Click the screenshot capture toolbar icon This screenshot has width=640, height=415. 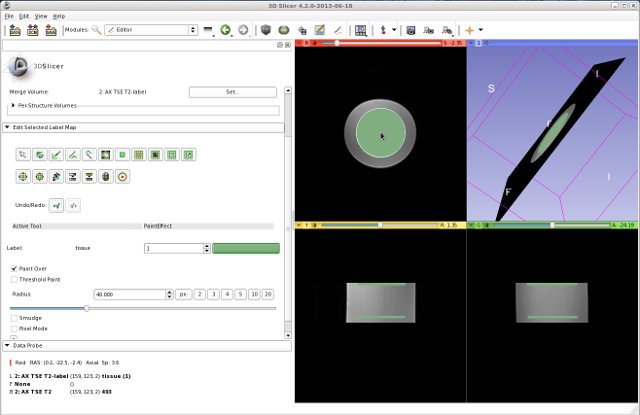point(411,31)
